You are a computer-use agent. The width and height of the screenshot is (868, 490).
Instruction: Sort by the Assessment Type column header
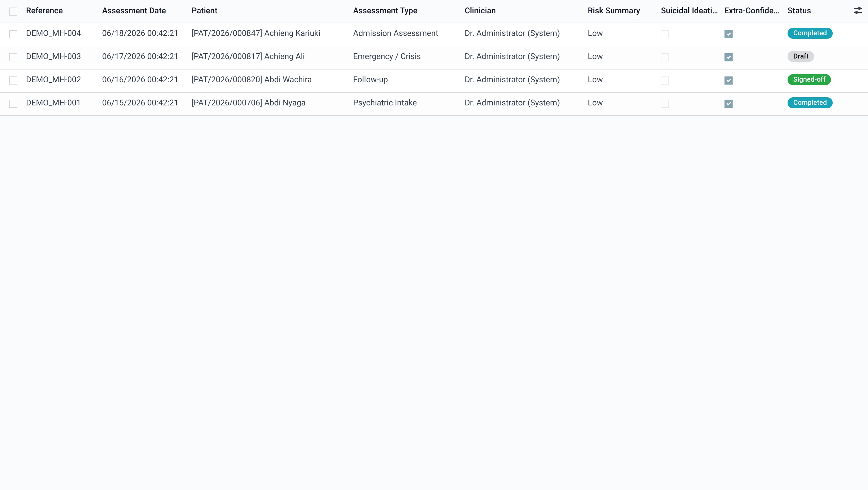385,11
